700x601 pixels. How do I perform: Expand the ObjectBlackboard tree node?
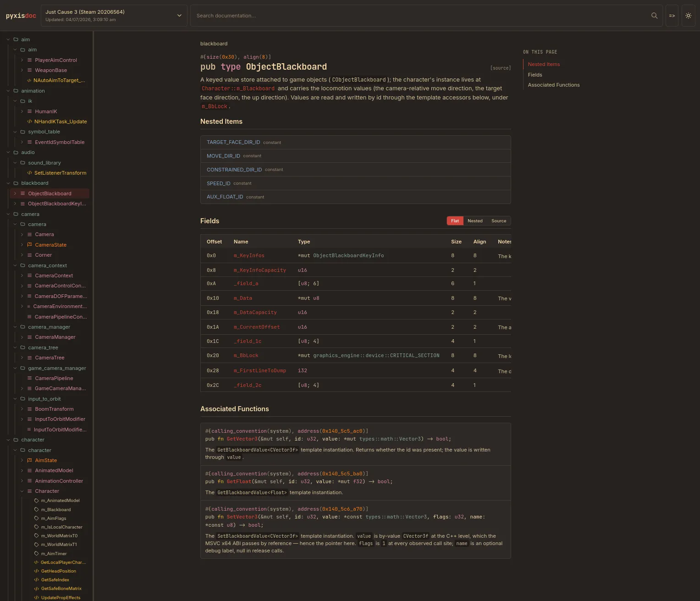[15, 193]
